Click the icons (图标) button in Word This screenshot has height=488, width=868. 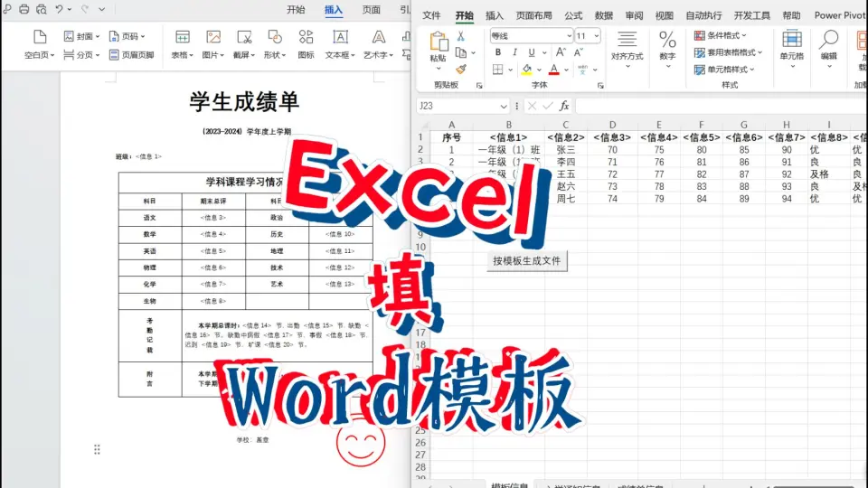click(306, 44)
